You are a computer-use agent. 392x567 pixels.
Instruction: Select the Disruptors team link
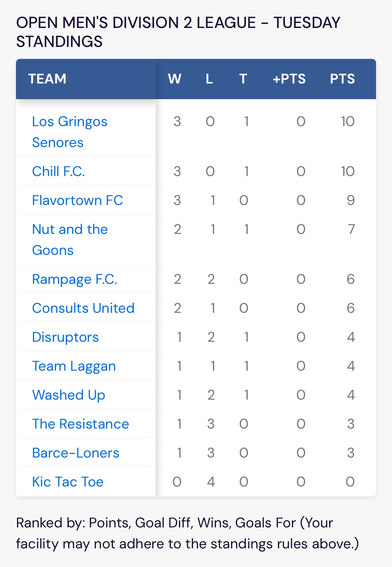coord(65,337)
